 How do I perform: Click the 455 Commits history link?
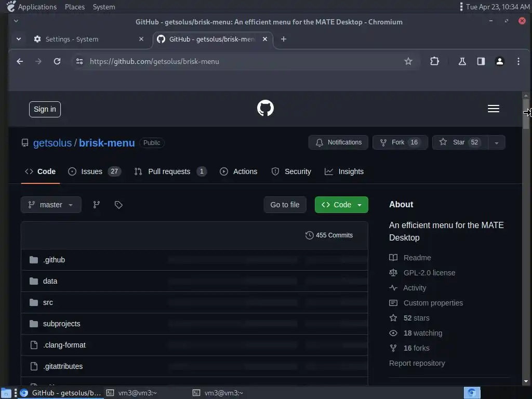329,235
